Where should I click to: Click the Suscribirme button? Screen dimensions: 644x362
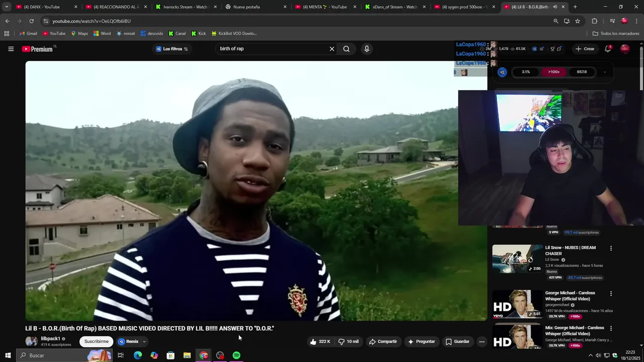tap(97, 341)
